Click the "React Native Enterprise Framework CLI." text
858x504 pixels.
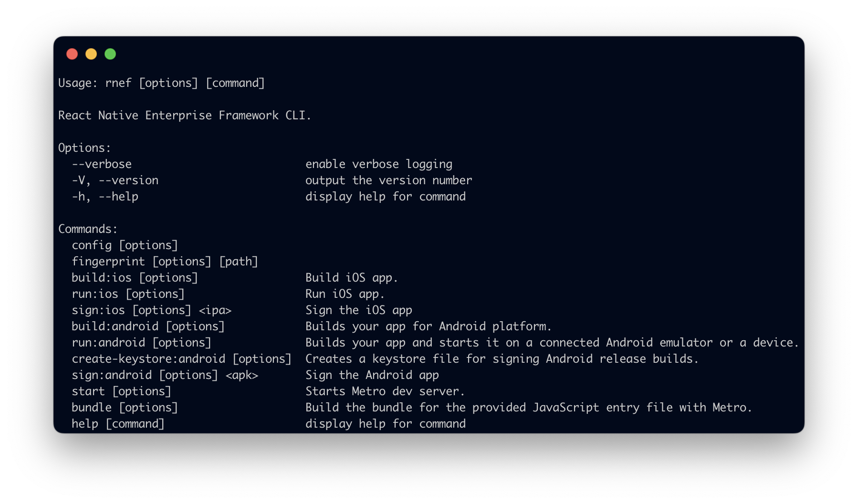184,115
